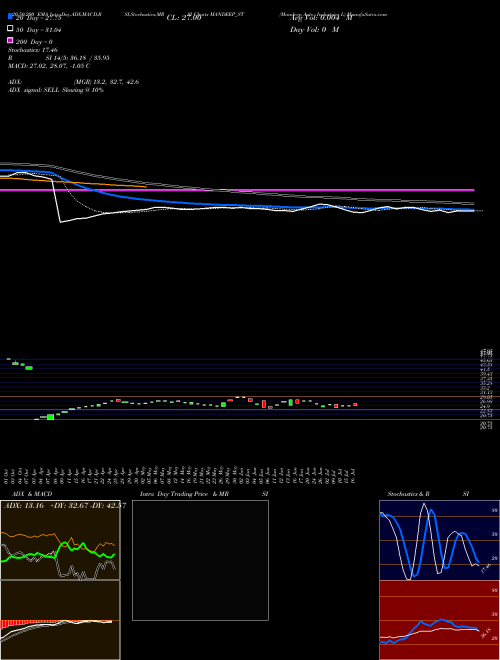
Task: Click the 'MACD: 27.02, 28.07, -1.05 C' line
Action: click(49, 66)
